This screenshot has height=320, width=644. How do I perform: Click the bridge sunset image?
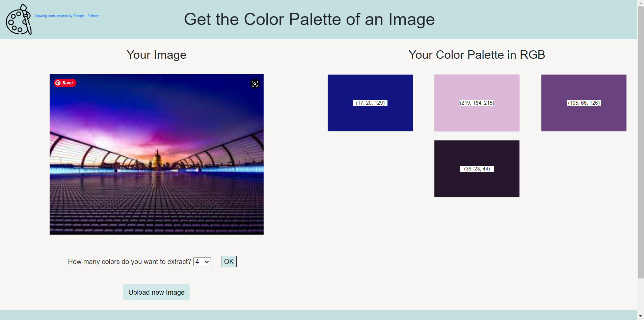[156, 154]
